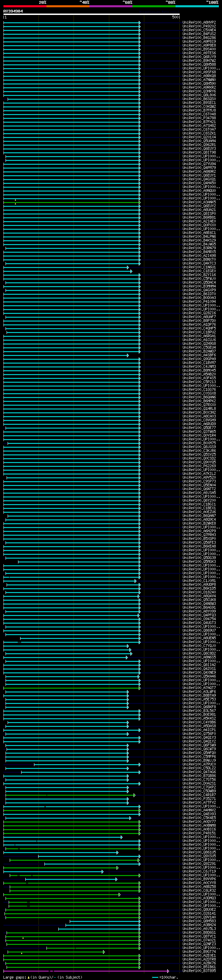Select label UniRef100_A9TES6
The width and height of the screenshot is (222, 980).
pyautogui.click(x=199, y=53)
